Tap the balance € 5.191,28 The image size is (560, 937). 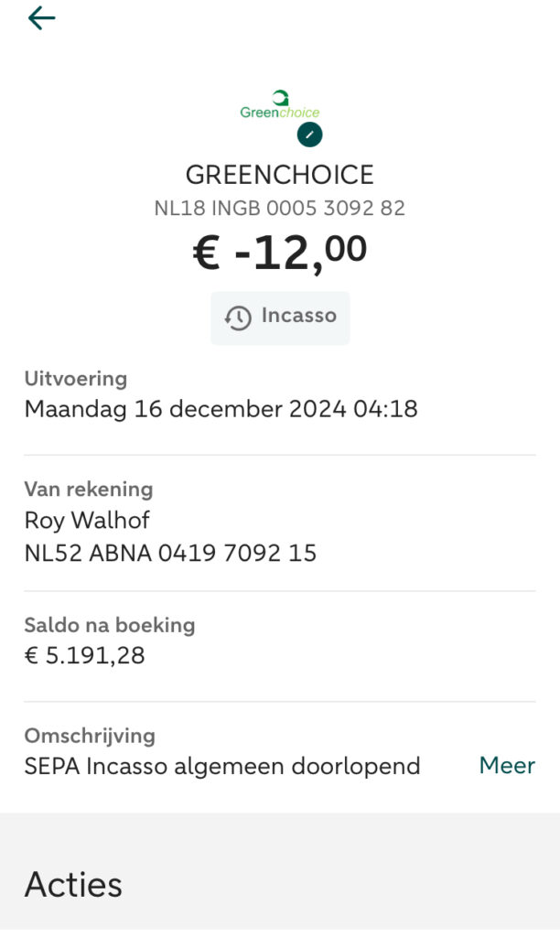(84, 656)
